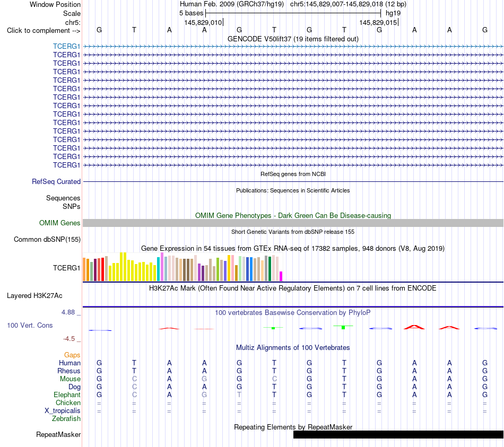
Task: Click the Scale label
Action: pyautogui.click(x=72, y=13)
